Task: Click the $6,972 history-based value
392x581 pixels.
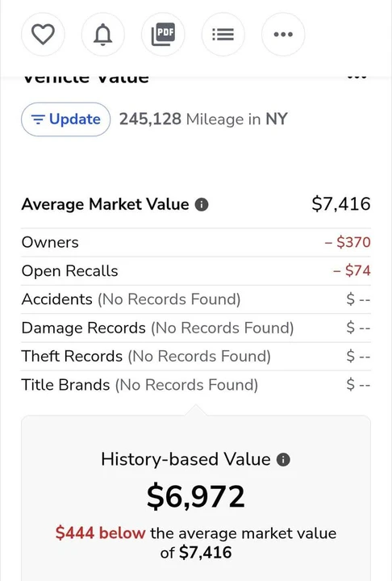Action: (x=196, y=496)
